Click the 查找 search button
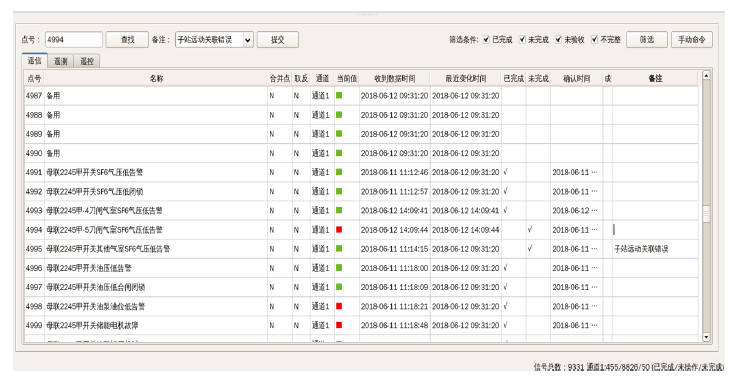The height and width of the screenshot is (382, 737). [127, 40]
